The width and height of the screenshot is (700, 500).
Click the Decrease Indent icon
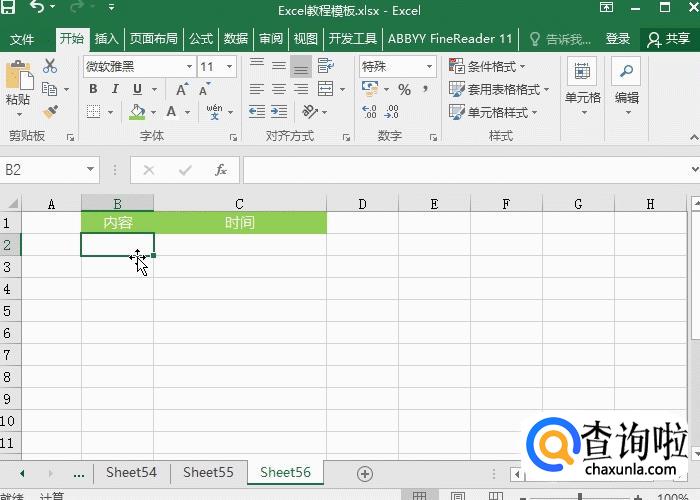click(257, 112)
